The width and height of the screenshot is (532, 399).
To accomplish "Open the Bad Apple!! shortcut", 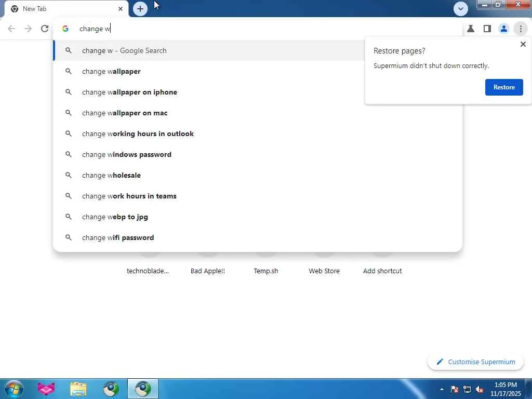I will pos(208,271).
